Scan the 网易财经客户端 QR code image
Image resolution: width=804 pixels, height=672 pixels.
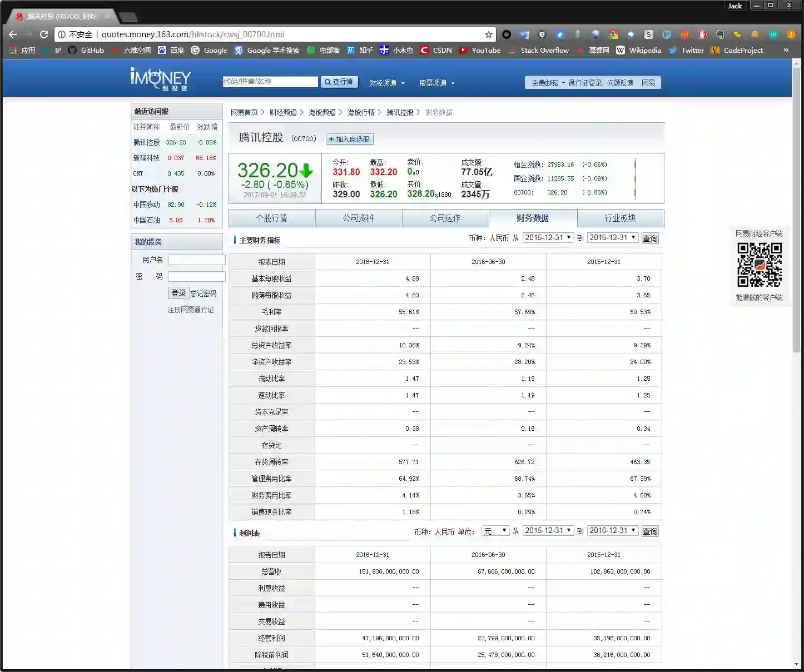[x=760, y=265]
